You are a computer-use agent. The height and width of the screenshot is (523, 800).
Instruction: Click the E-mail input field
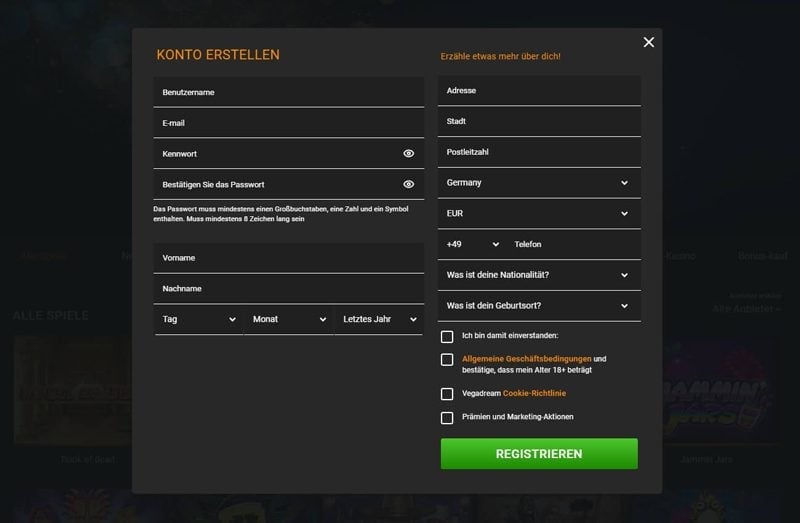click(289, 123)
